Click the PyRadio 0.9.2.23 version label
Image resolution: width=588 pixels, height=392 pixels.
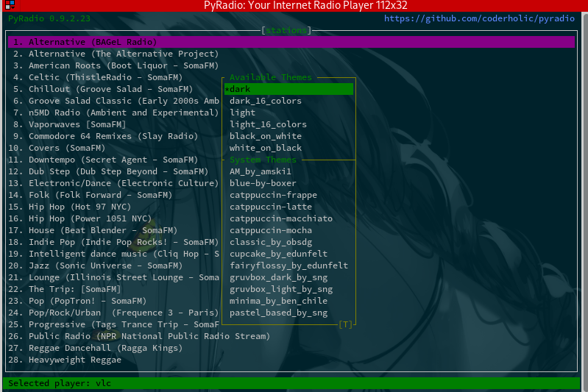[49, 18]
